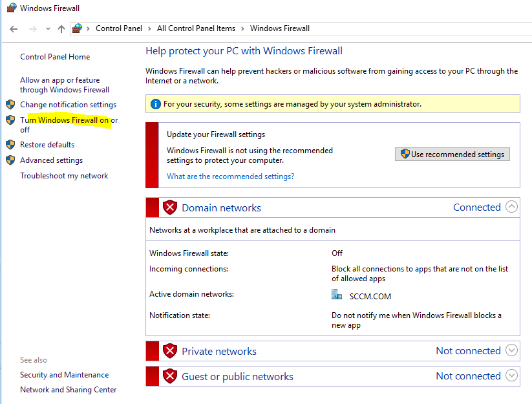Click the shield icon beside Advanced settings
Viewport: 532px width, 404px height.
[x=10, y=159]
